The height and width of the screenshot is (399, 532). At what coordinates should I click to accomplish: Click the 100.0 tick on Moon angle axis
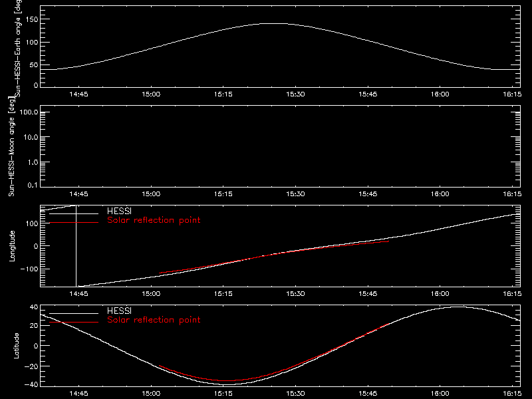tap(29, 112)
